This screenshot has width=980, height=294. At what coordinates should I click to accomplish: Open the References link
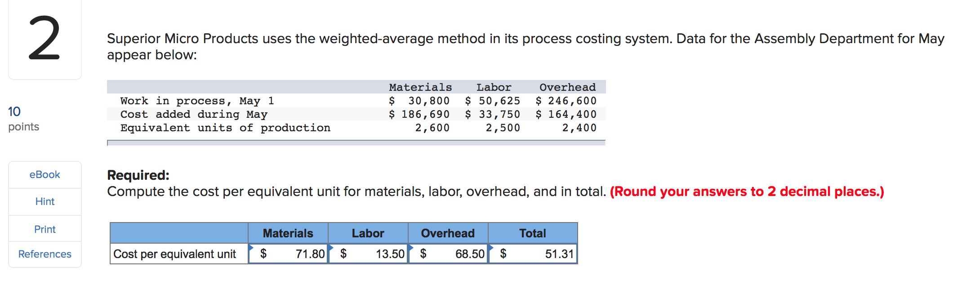point(45,254)
